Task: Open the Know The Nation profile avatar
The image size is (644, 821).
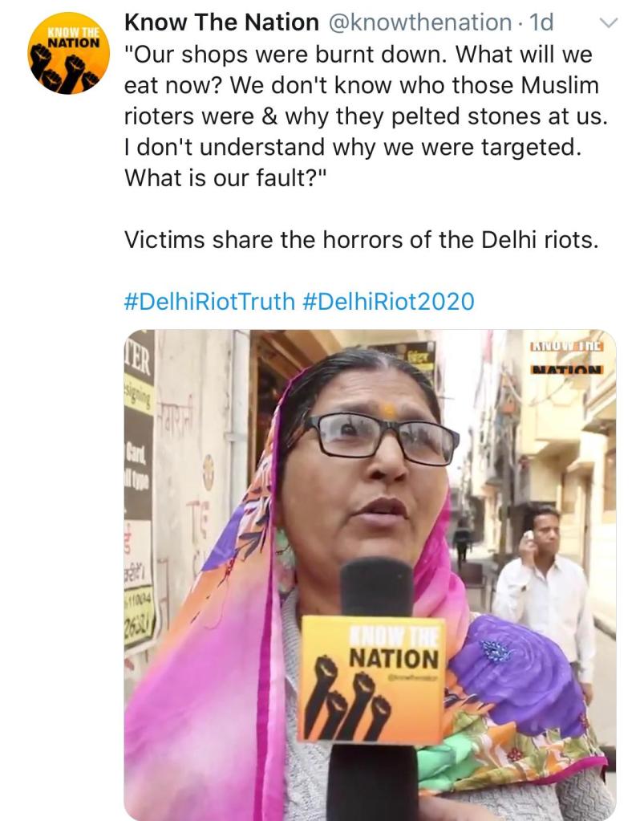Action: click(x=68, y=55)
